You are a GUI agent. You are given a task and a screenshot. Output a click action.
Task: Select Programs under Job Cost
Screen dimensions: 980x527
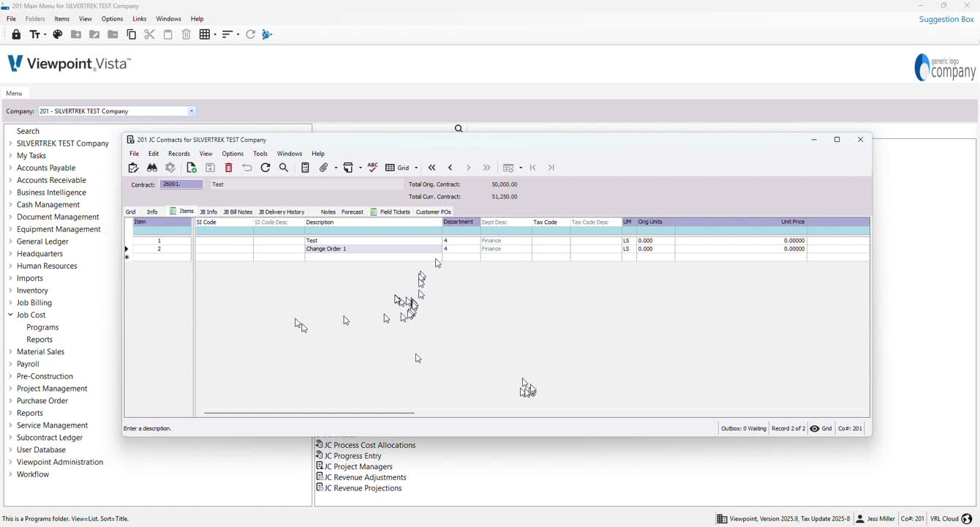point(42,327)
